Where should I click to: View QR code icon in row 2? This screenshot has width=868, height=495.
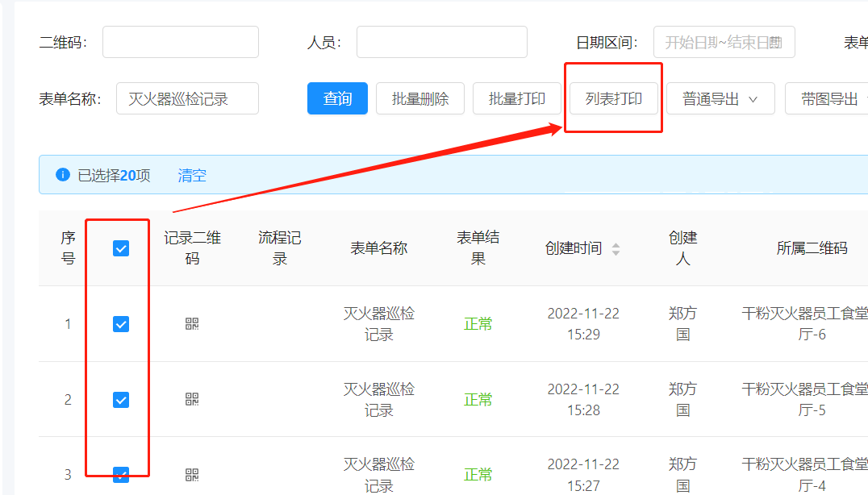[x=190, y=400]
